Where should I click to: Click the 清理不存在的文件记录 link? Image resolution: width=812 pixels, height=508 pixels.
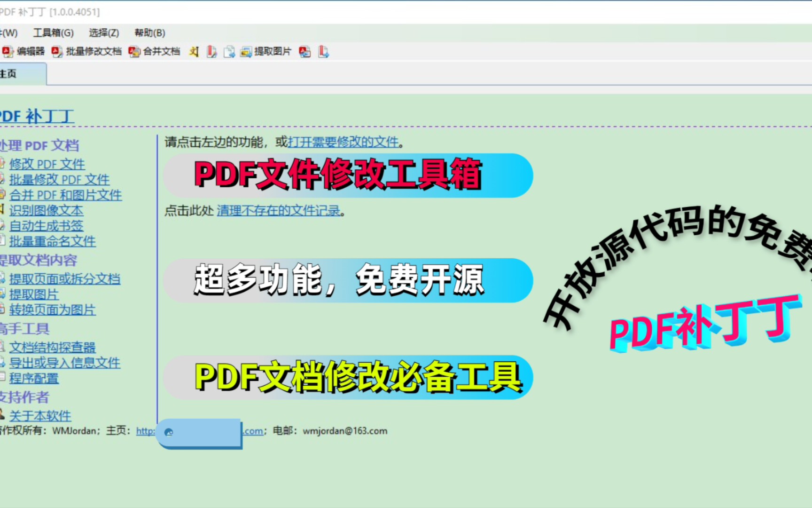click(279, 211)
